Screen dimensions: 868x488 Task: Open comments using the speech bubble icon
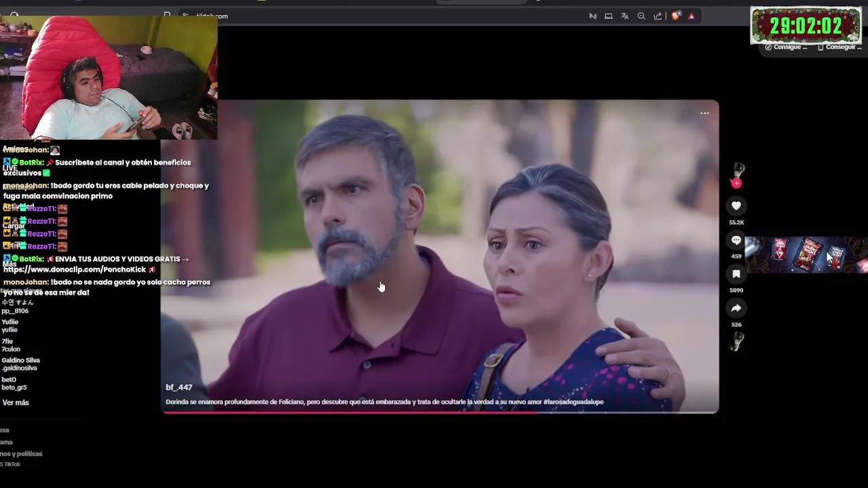click(x=736, y=240)
